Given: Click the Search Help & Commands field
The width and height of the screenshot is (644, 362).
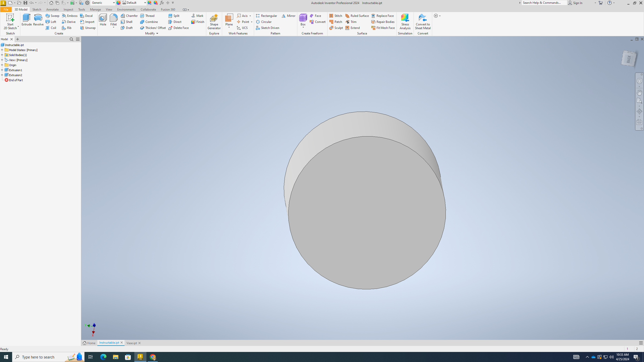Looking at the screenshot, I should [544, 3].
